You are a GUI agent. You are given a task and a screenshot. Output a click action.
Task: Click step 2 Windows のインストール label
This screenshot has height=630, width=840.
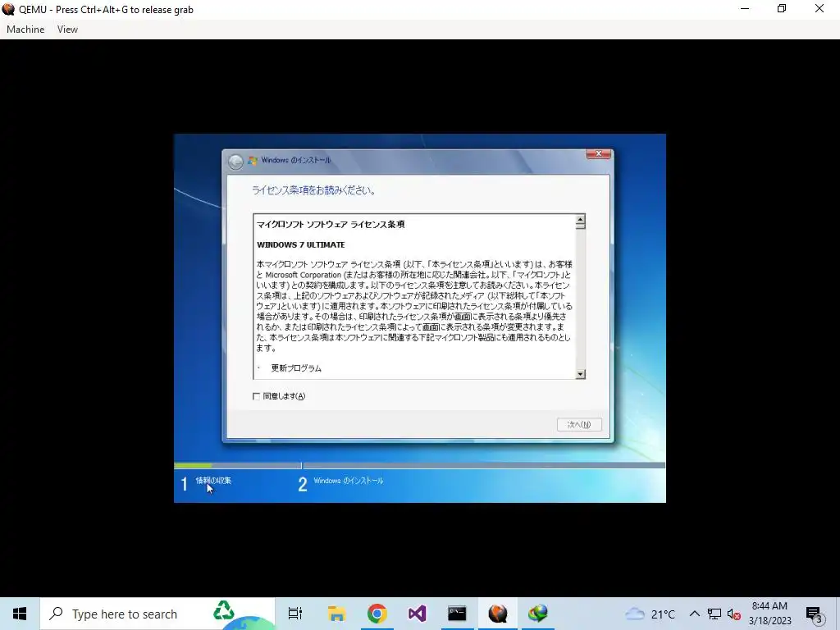coord(348,481)
